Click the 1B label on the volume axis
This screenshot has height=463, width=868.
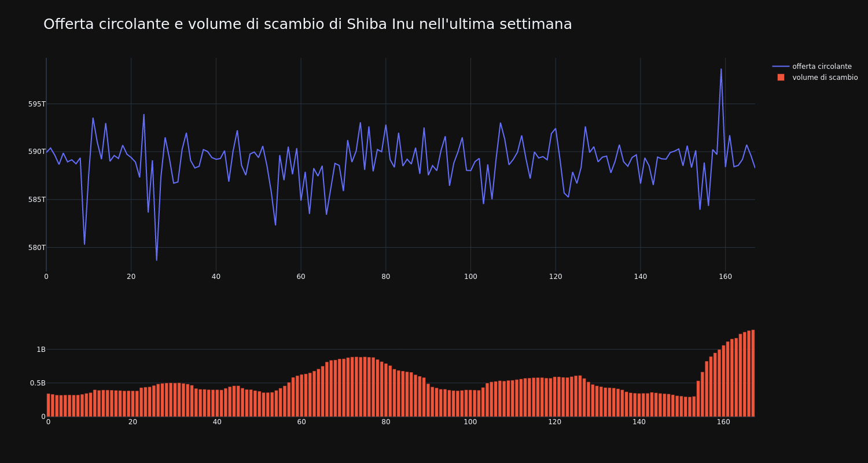(41, 350)
